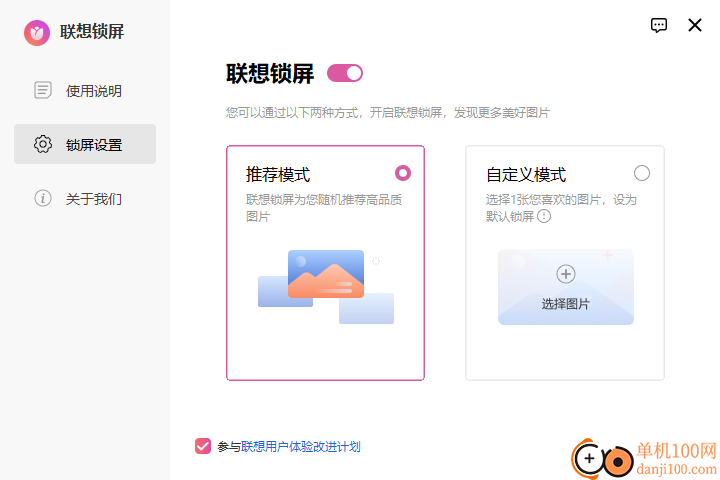Click the 选择图片 button
This screenshot has width=720, height=480.
(x=566, y=287)
